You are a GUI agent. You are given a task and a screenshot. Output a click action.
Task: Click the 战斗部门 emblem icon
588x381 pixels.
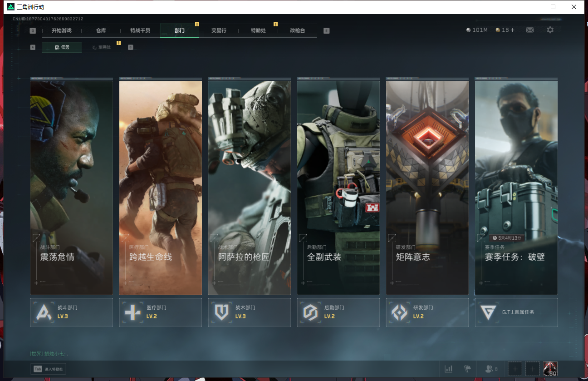[44, 312]
